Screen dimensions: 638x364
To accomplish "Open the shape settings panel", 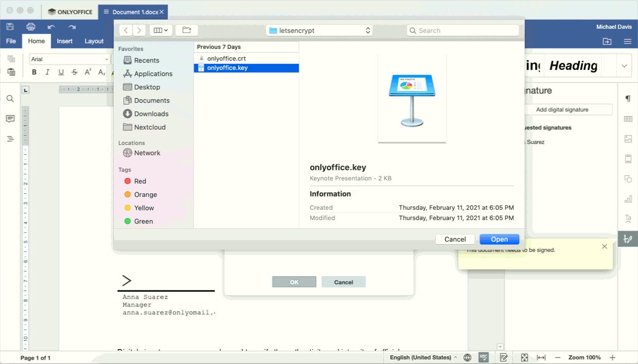I will (628, 179).
